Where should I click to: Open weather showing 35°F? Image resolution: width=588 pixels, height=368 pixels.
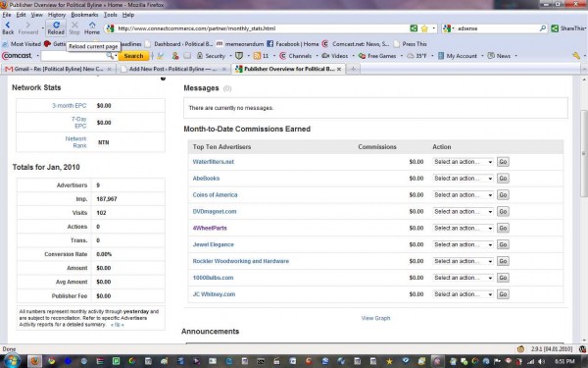[417, 56]
